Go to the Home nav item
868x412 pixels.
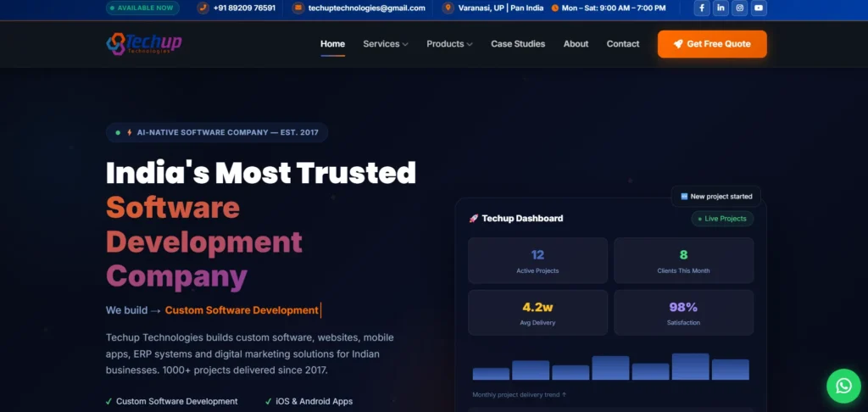(x=332, y=44)
